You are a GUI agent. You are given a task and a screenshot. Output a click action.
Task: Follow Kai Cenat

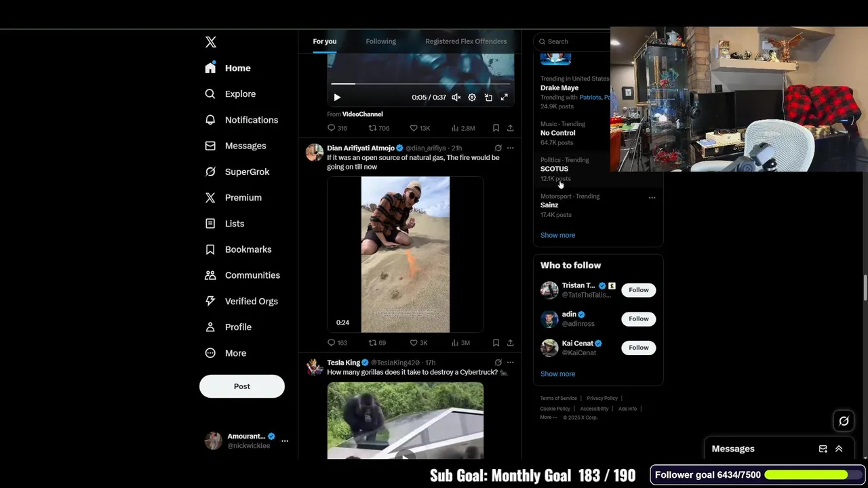pyautogui.click(x=639, y=348)
